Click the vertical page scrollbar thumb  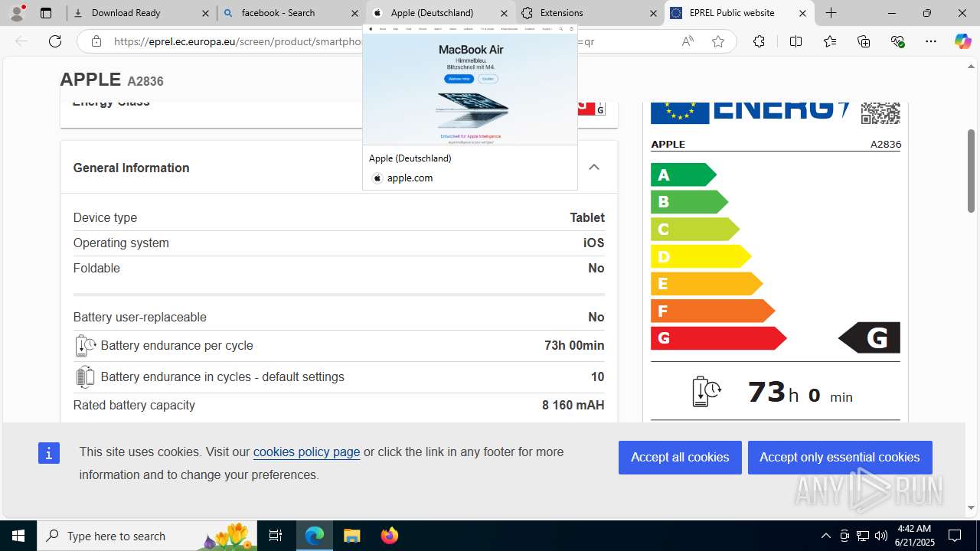pos(971,171)
